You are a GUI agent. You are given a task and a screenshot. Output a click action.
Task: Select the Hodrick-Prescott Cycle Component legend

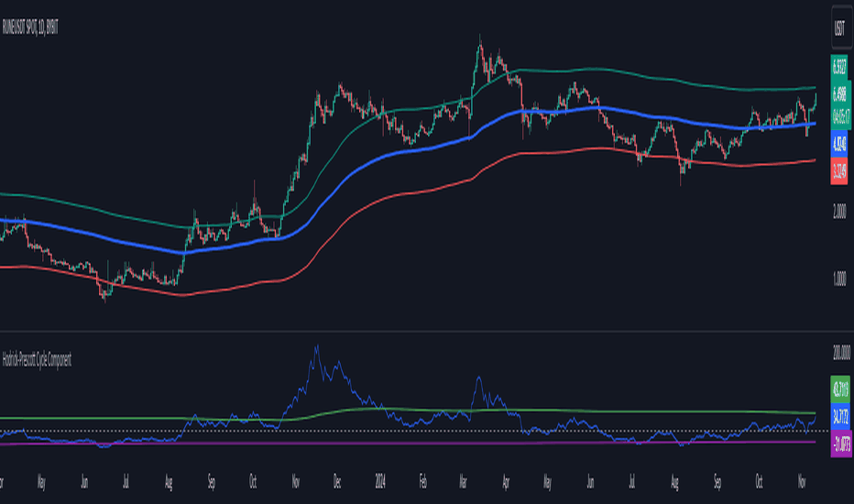click(37, 360)
